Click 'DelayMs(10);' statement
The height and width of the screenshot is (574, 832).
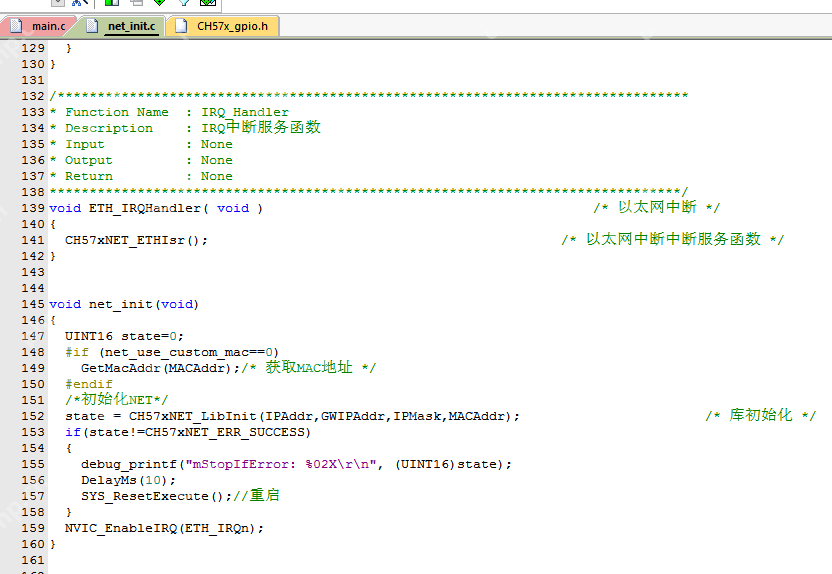(128, 480)
